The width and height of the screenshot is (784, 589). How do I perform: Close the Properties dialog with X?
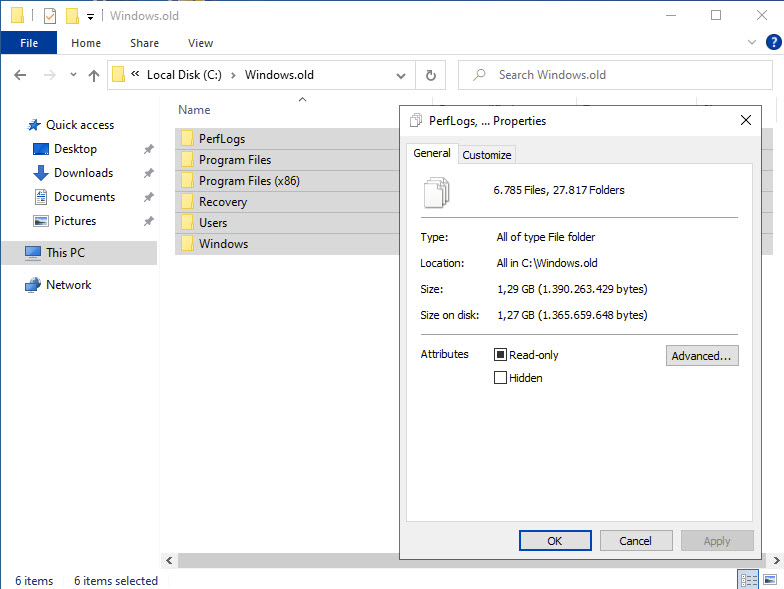tap(746, 120)
